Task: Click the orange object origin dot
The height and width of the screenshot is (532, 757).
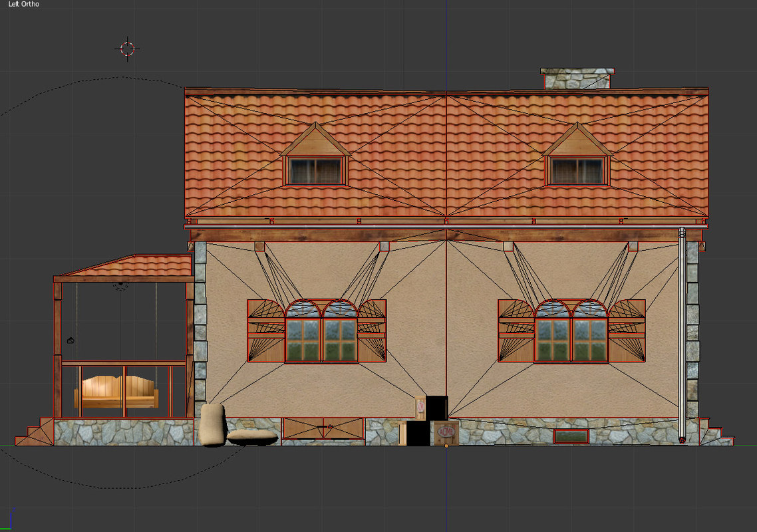Action: [x=446, y=446]
